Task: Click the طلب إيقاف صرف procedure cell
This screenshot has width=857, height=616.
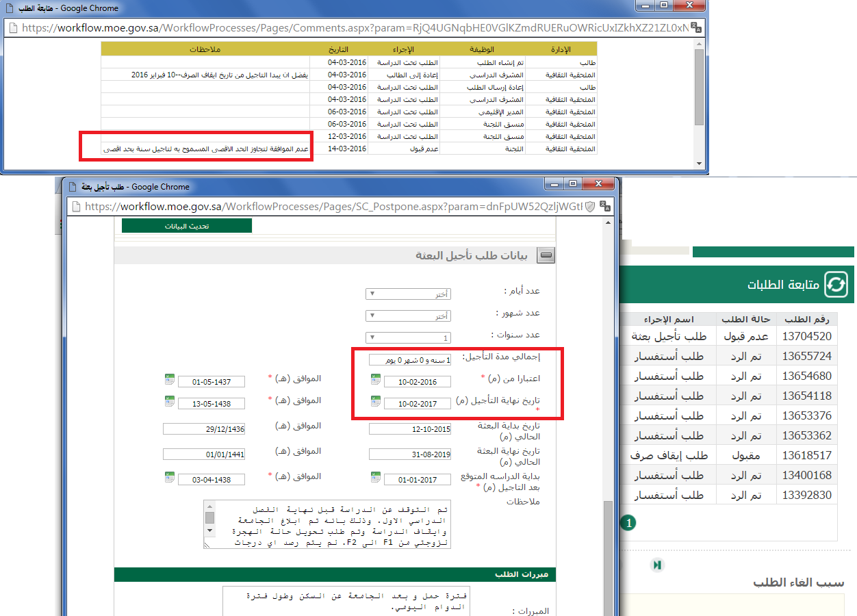Action: [x=669, y=455]
